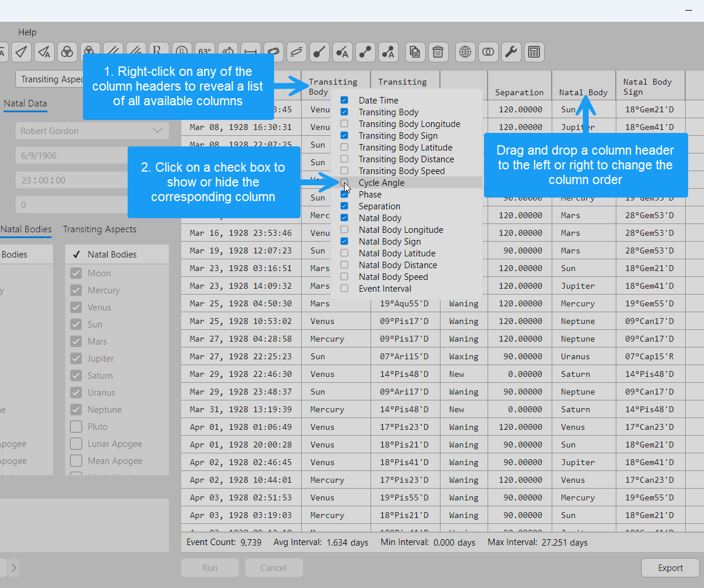This screenshot has height=588, width=704.
Task: Click the three overlapping circles toolbar icon
Action: pos(67,52)
